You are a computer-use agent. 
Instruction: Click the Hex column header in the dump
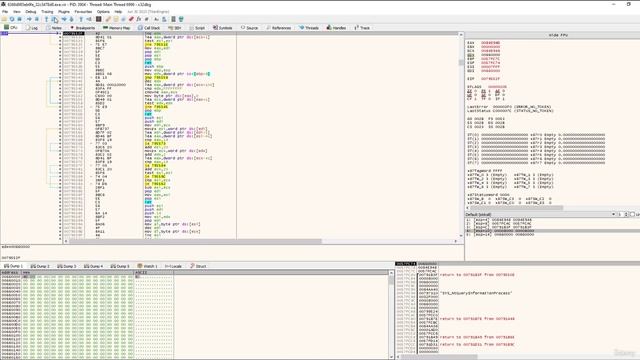point(78,272)
